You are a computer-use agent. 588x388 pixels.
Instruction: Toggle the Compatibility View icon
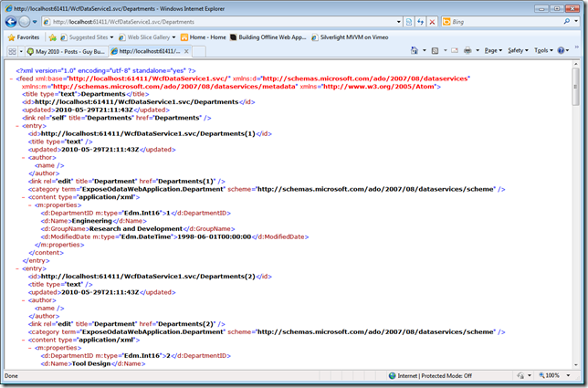pos(409,22)
